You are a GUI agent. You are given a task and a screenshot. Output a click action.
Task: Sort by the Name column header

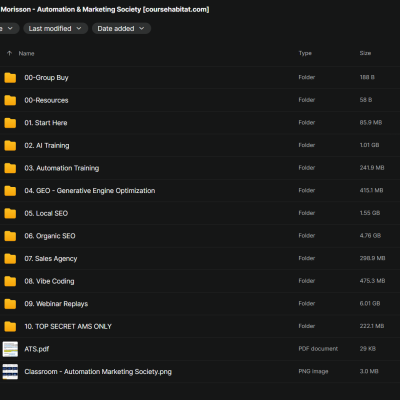point(26,53)
